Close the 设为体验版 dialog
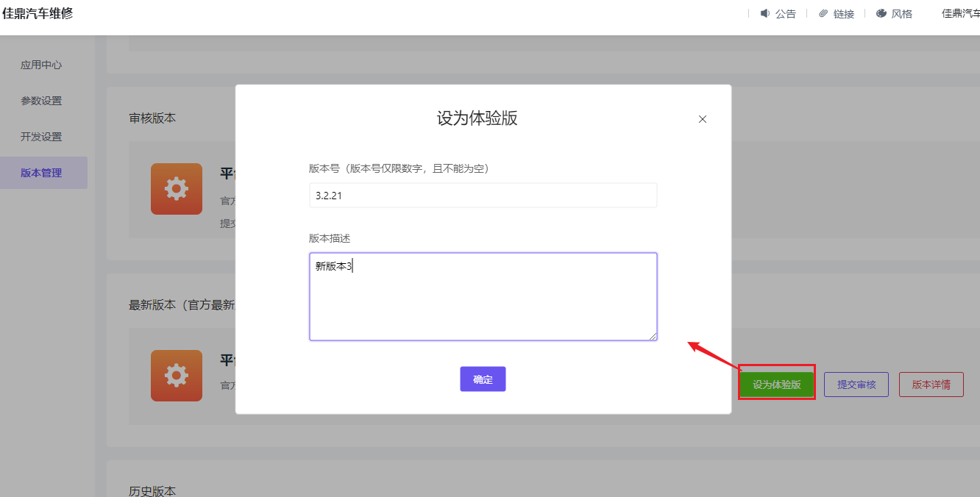The image size is (980, 497). pyautogui.click(x=702, y=118)
